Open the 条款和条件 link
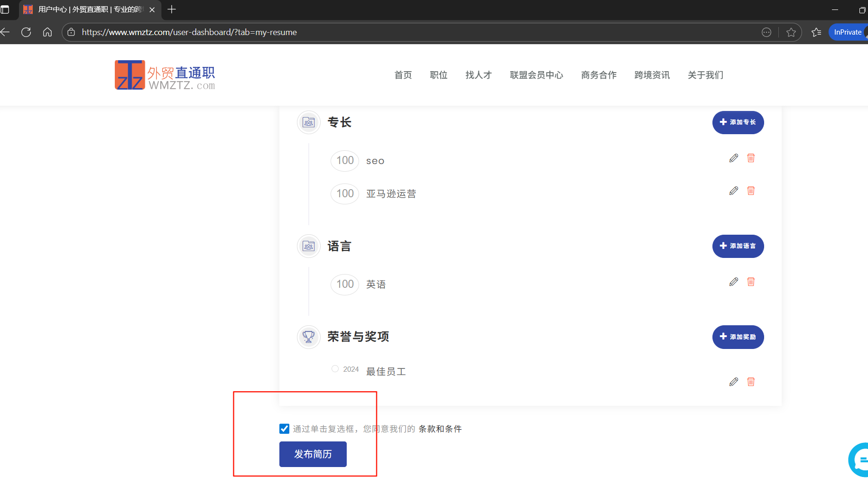868x486 pixels. pyautogui.click(x=440, y=428)
